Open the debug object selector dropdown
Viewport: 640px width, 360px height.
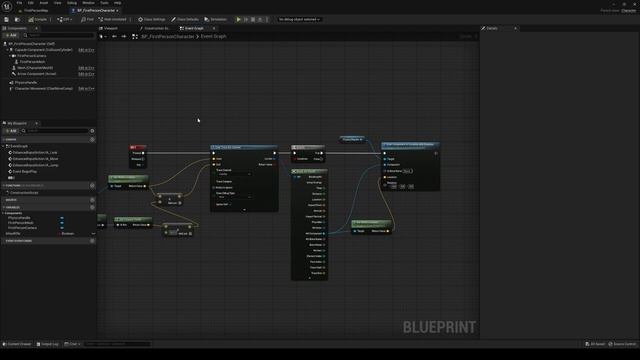point(299,19)
